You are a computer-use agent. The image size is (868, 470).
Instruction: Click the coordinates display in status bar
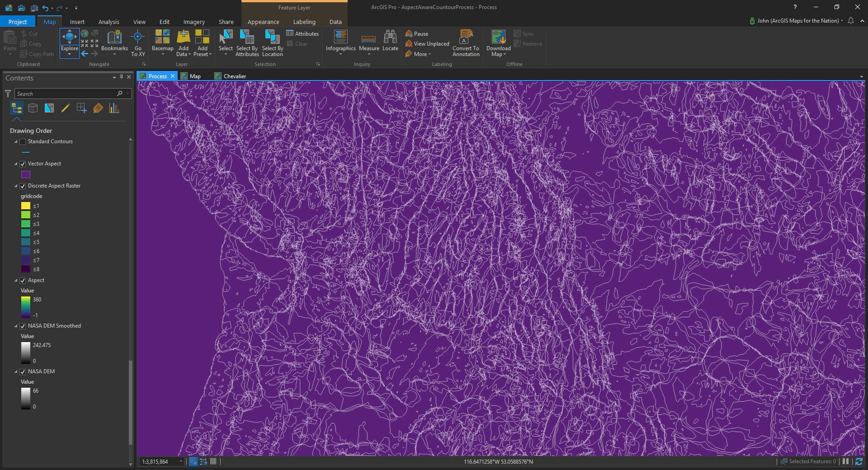(x=498, y=461)
